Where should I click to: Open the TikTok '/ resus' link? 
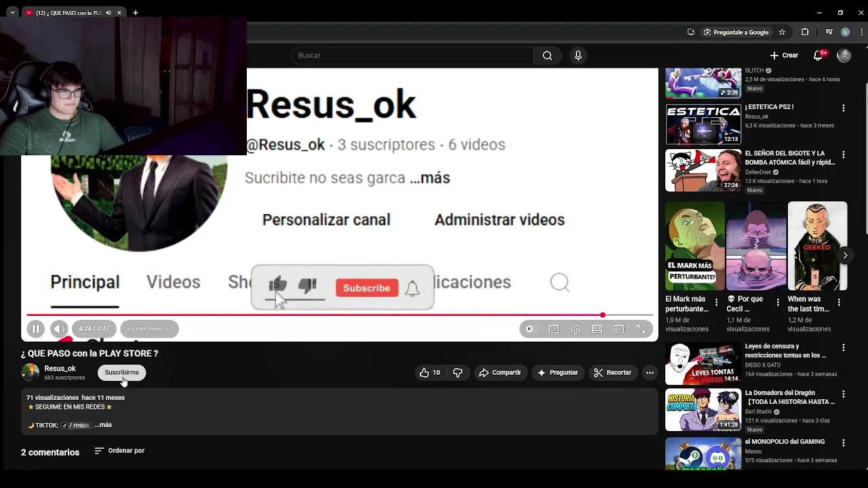coord(76,425)
